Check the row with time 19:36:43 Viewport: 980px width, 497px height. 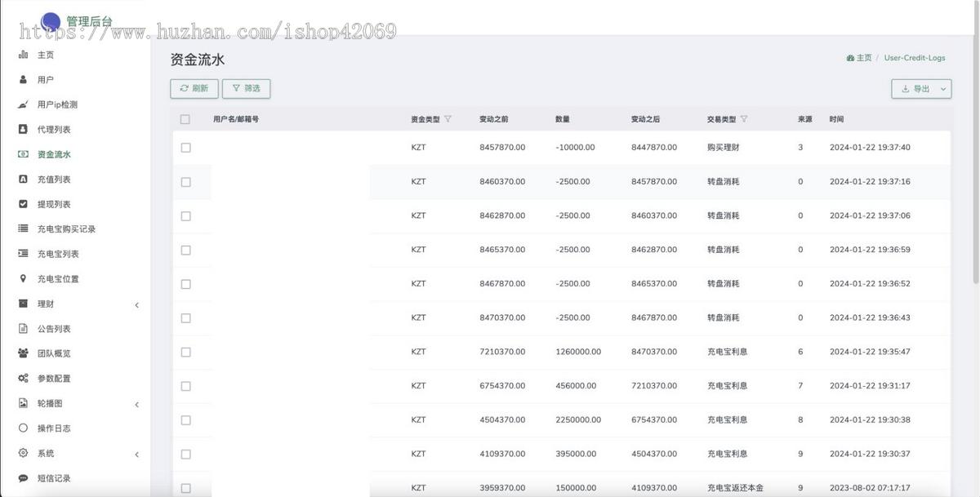[x=185, y=318]
